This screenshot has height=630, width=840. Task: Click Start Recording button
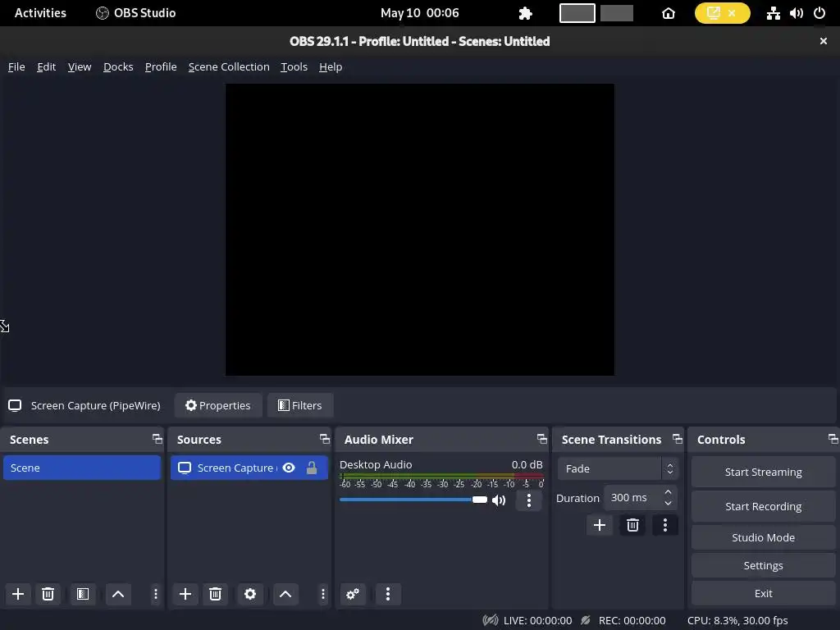764,506
